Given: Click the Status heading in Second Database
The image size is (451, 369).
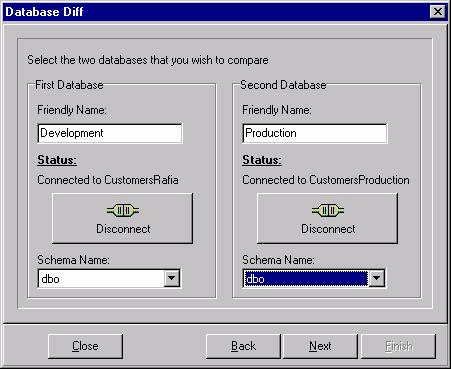Looking at the screenshot, I should tap(262, 160).
